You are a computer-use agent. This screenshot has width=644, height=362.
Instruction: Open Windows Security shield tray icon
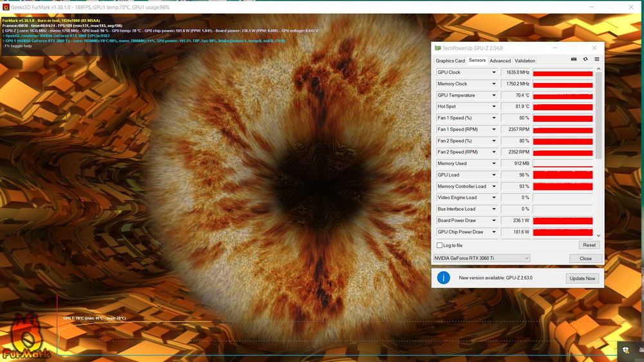click(625, 350)
